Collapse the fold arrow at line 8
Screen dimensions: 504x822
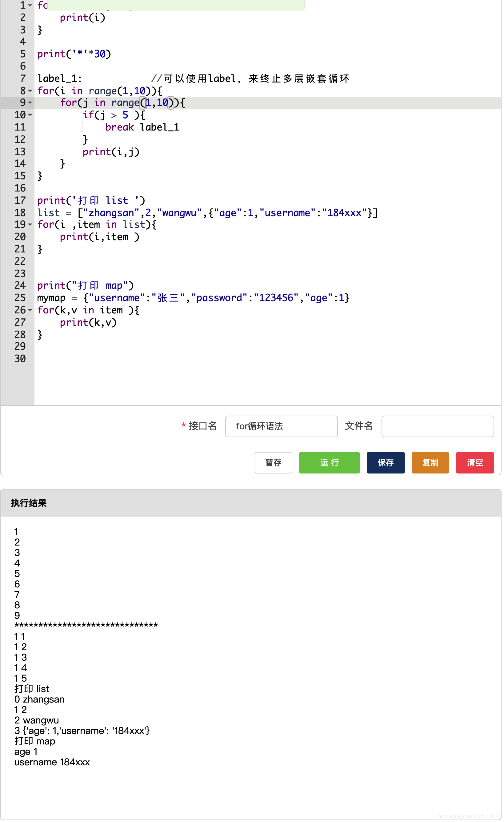tap(30, 91)
